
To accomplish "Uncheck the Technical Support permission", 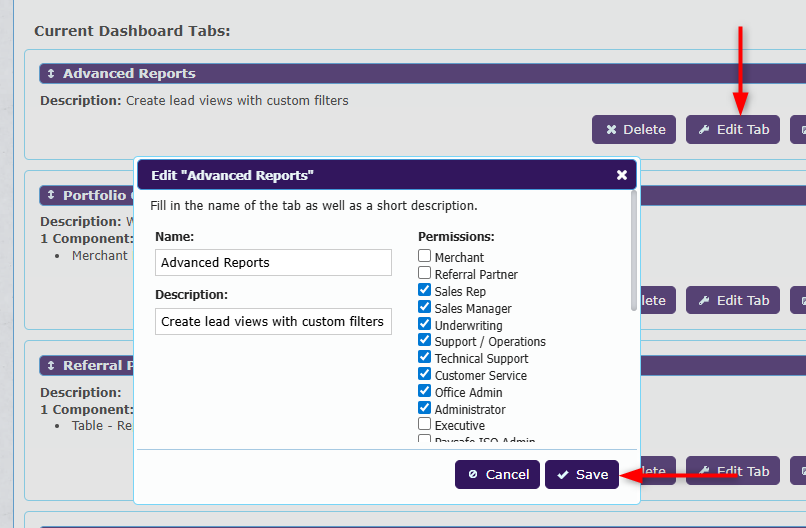I will pyautogui.click(x=425, y=358).
